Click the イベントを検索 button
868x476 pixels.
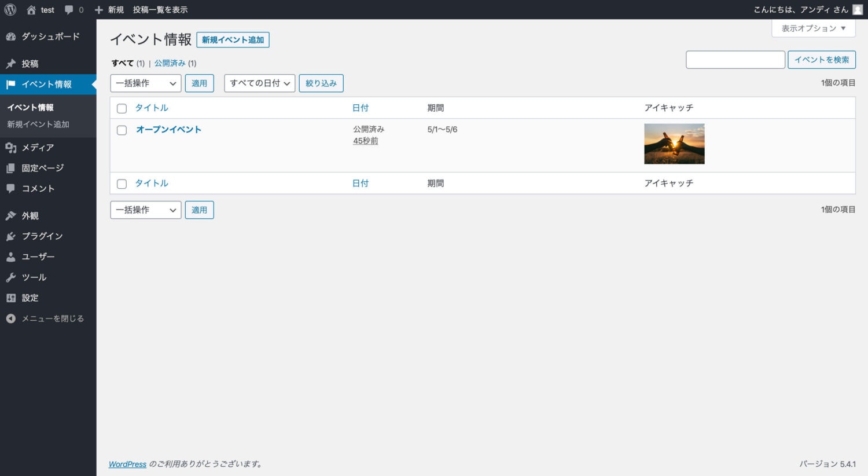[x=822, y=60]
